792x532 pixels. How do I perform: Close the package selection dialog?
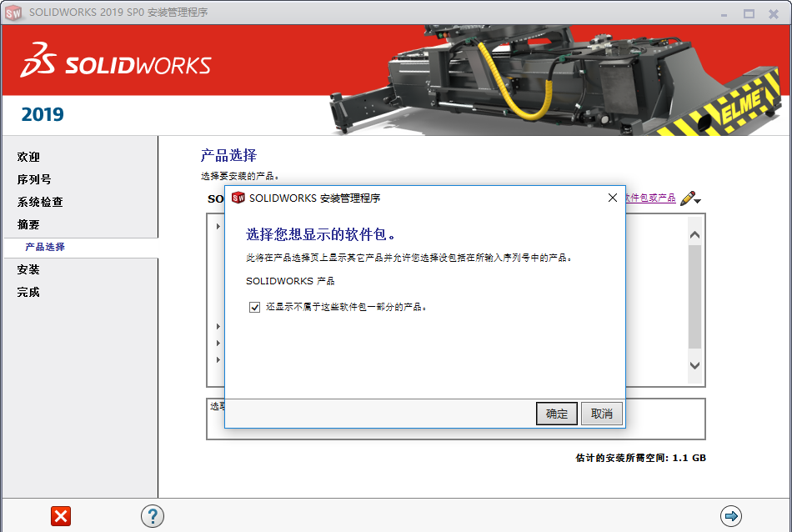(613, 198)
